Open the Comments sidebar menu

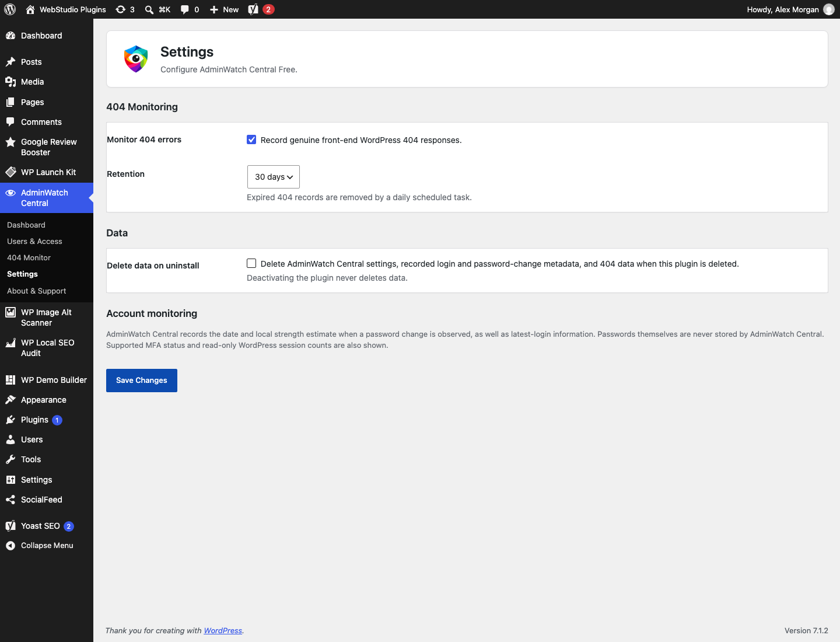(47, 122)
